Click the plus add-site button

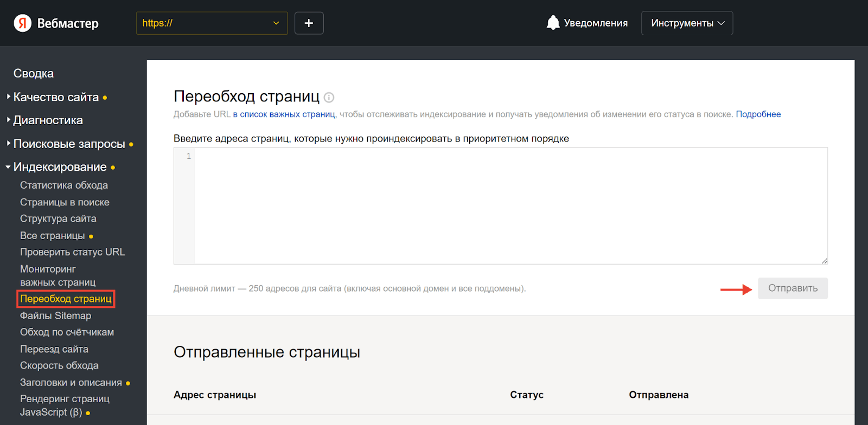[309, 23]
